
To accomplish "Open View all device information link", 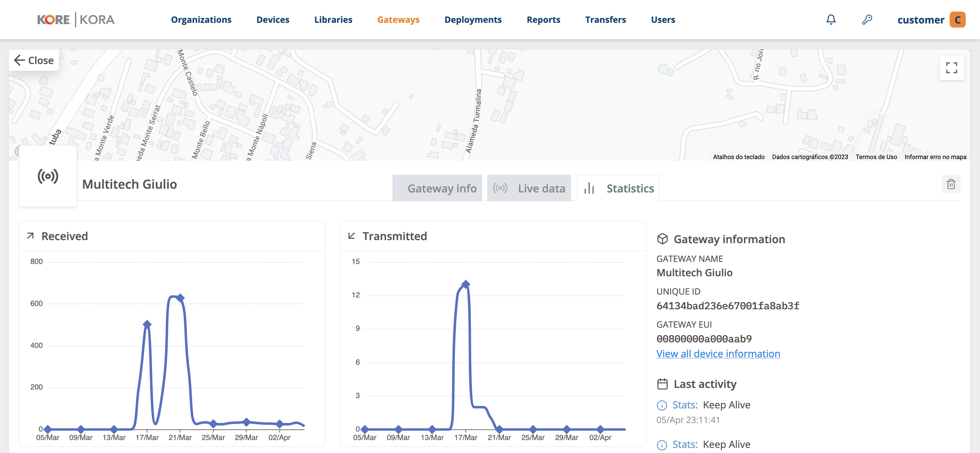I will pos(718,354).
